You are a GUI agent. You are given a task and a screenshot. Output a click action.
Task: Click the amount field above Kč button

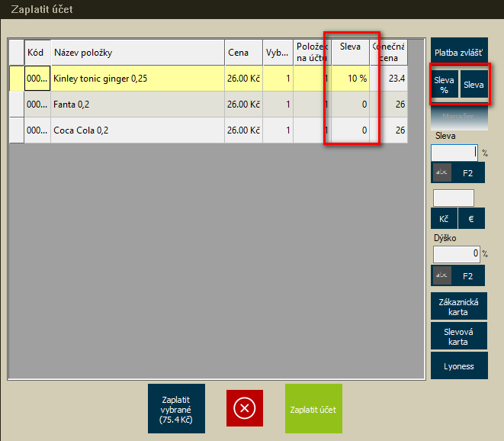453,198
